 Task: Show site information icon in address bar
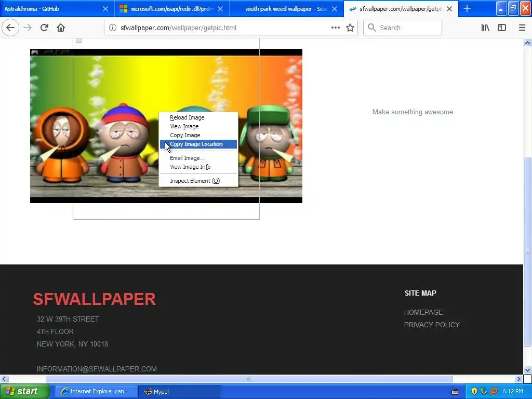(x=113, y=28)
